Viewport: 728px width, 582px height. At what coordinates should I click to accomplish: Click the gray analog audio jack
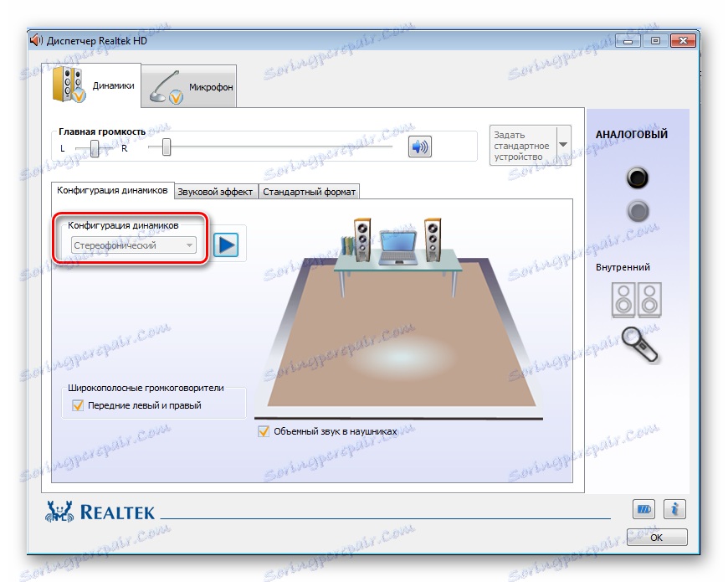click(638, 211)
